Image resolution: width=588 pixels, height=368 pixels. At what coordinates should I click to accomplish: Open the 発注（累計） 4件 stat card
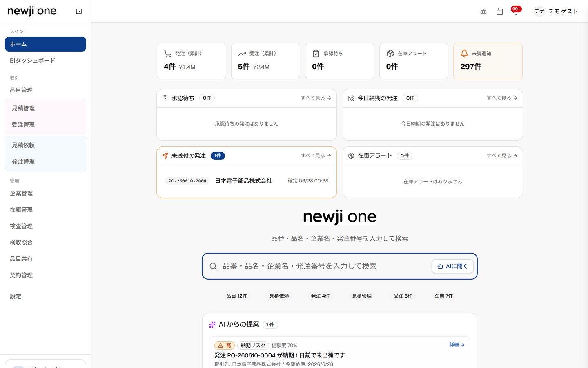192,61
